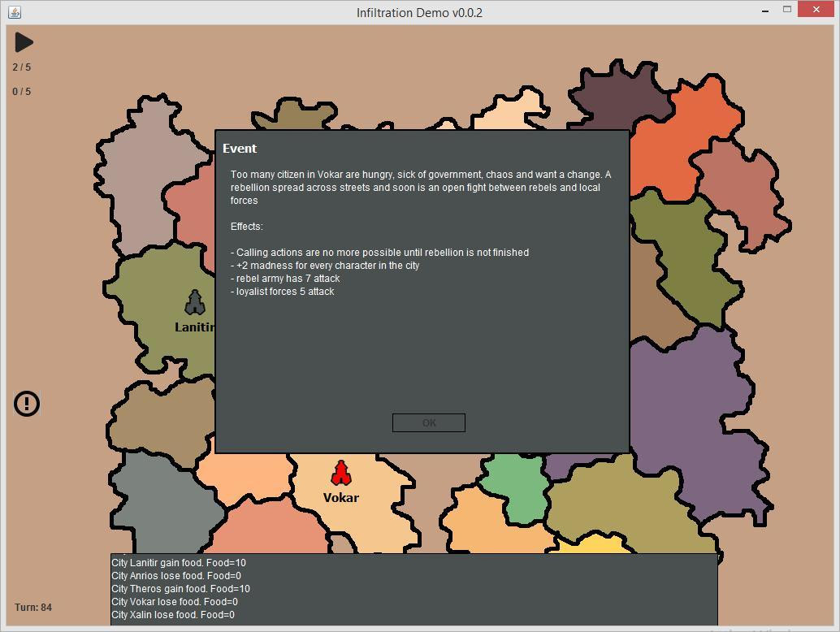This screenshot has height=632, width=840.
Task: Select the red Vokar city castle icon
Action: 340,473
